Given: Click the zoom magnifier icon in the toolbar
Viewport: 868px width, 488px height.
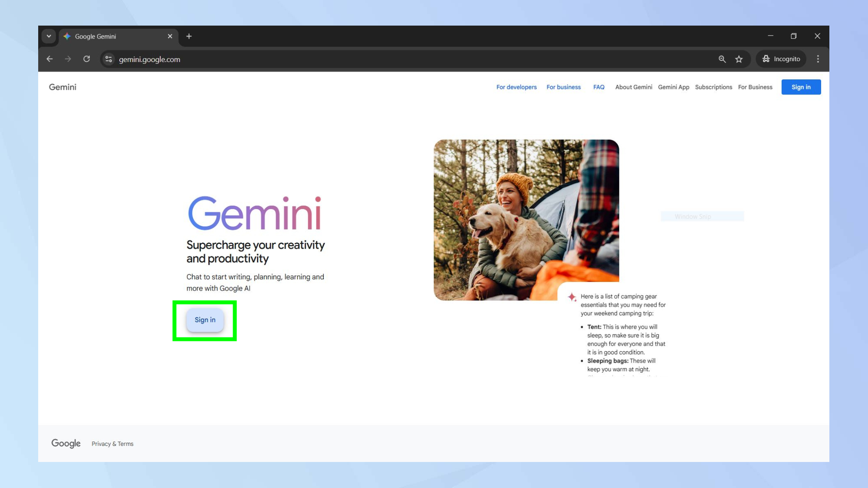Looking at the screenshot, I should [x=722, y=59].
